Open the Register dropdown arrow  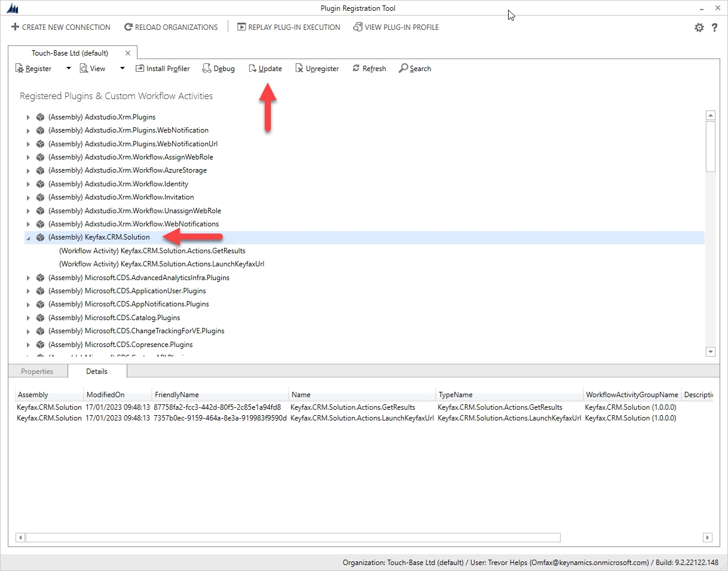pos(68,69)
